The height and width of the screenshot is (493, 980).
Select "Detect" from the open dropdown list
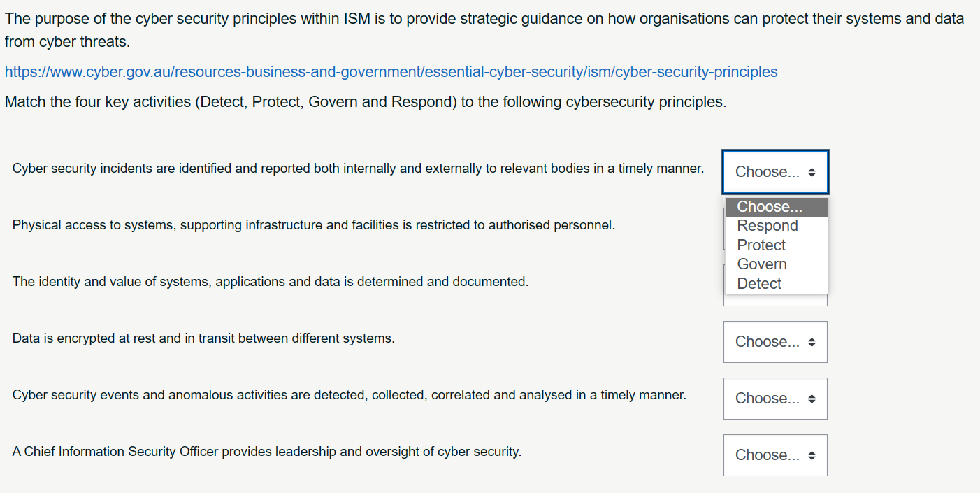click(759, 283)
